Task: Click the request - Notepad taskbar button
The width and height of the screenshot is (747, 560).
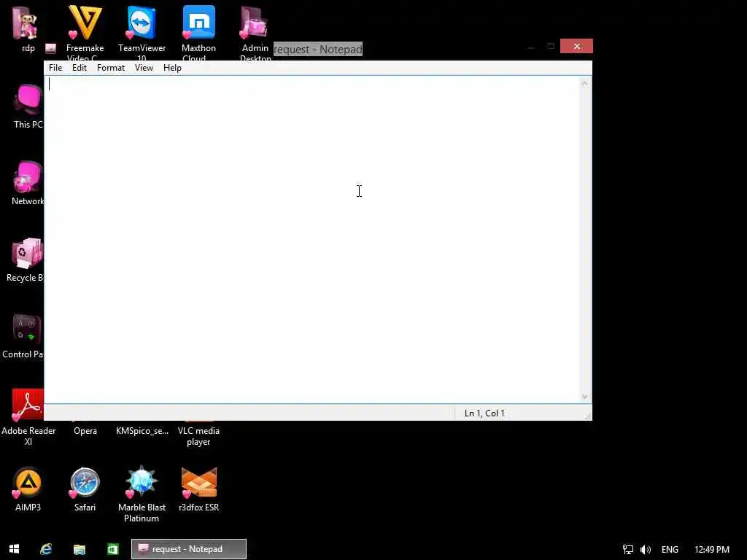Action: (189, 549)
